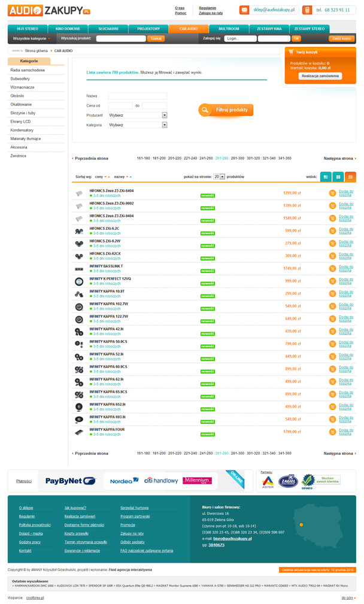
Task: Click the AudioZakupy logo
Action: [x=49, y=10]
